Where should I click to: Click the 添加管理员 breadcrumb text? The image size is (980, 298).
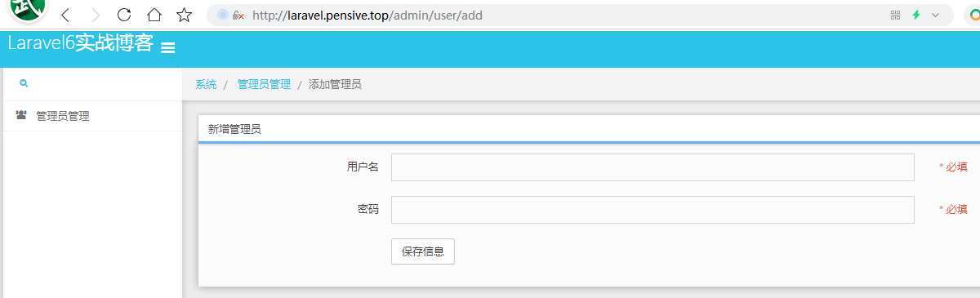tap(335, 84)
